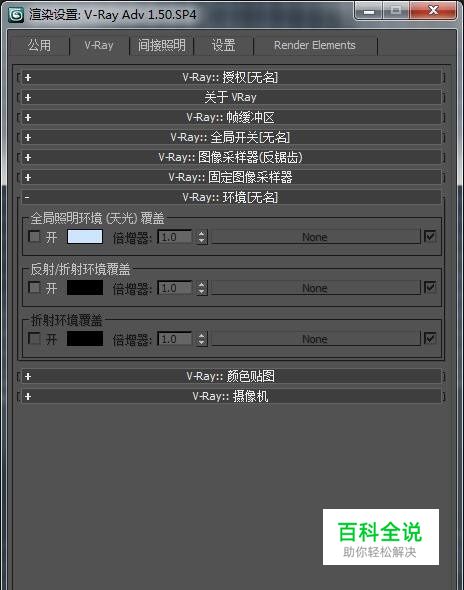Enable the 全局照明环境 (天光) 覆盖 开 checkbox
Viewport: 464px width, 590px height.
pyautogui.click(x=34, y=237)
